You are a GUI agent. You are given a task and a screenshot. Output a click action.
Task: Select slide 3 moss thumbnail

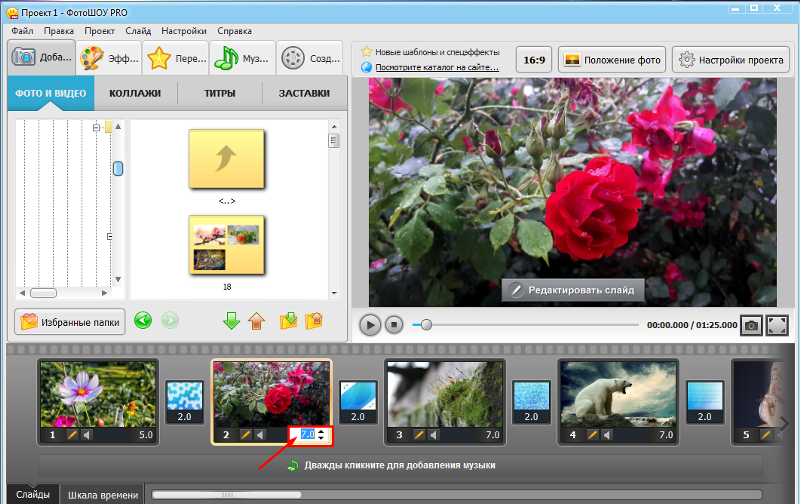pyautogui.click(x=445, y=394)
